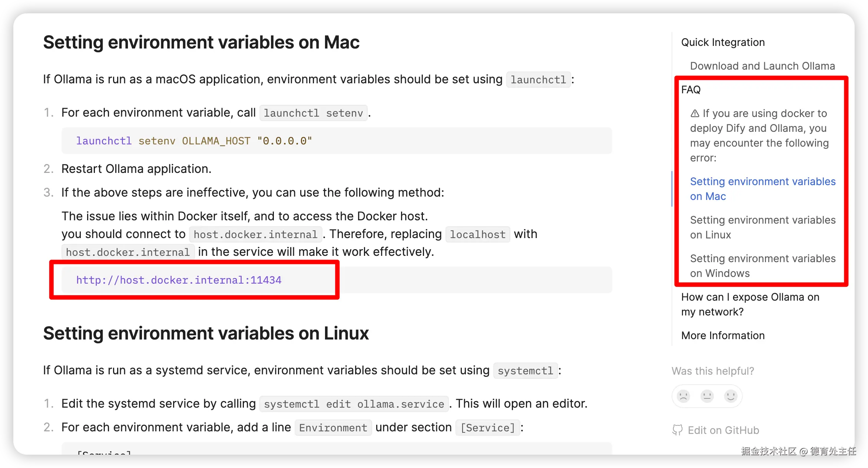Click the Setting environment variables on Linux heading

pyautogui.click(x=206, y=334)
